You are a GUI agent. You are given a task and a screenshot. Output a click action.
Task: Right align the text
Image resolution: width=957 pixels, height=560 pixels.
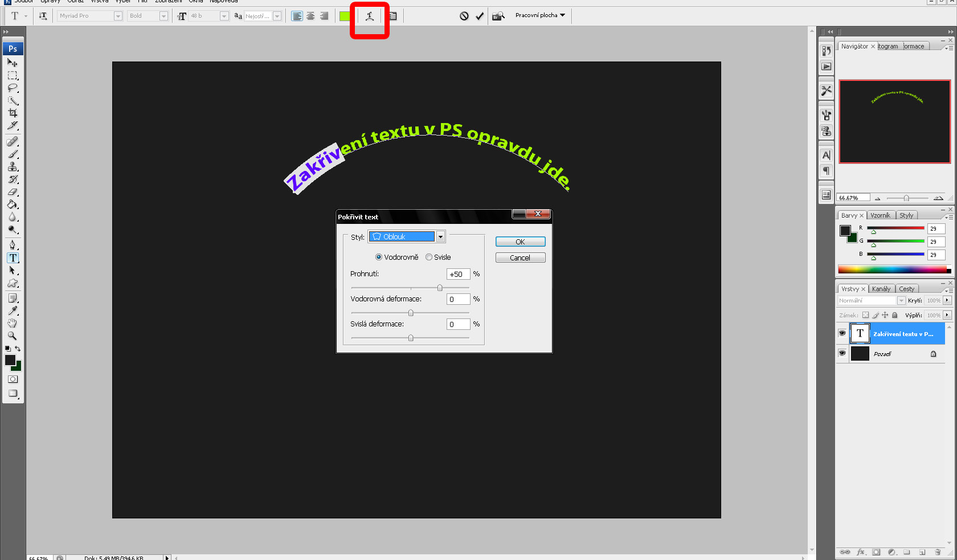coord(324,16)
